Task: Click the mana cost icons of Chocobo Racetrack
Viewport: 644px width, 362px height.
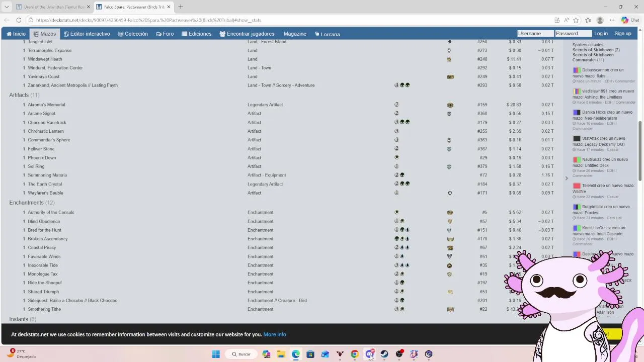Action: coord(402,122)
